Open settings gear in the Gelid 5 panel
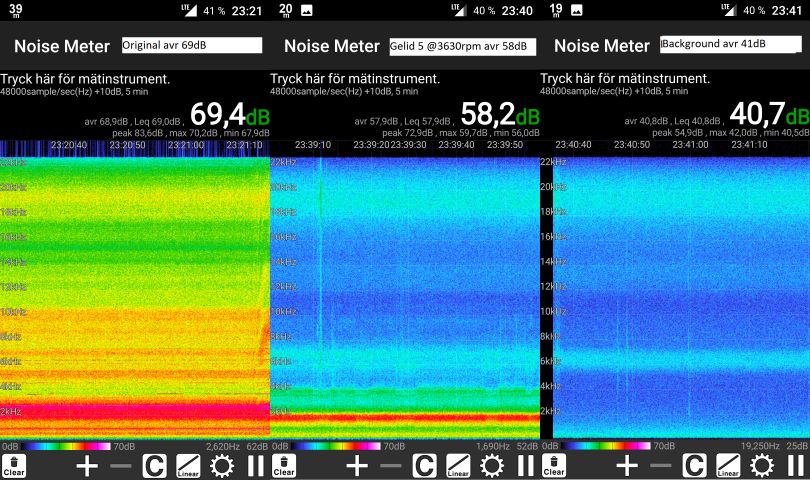Viewport: 810px width, 480px height. coord(492,466)
